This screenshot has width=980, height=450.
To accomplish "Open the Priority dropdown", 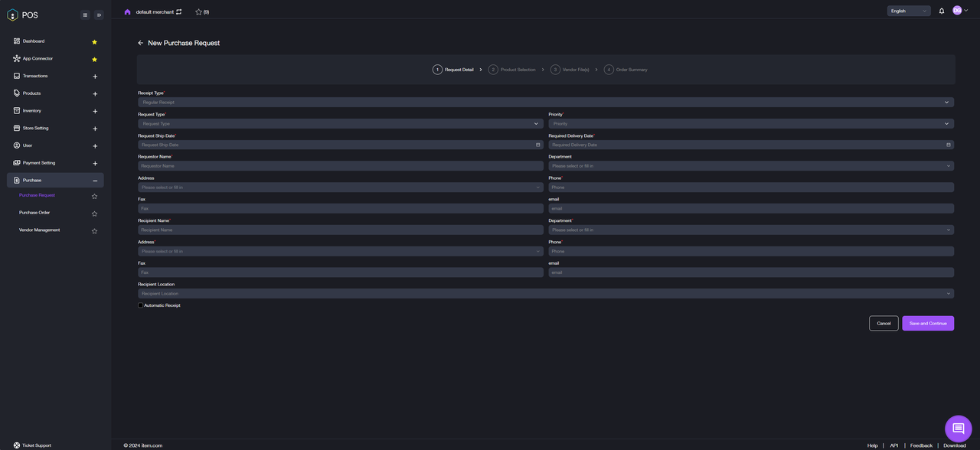I will [x=750, y=123].
